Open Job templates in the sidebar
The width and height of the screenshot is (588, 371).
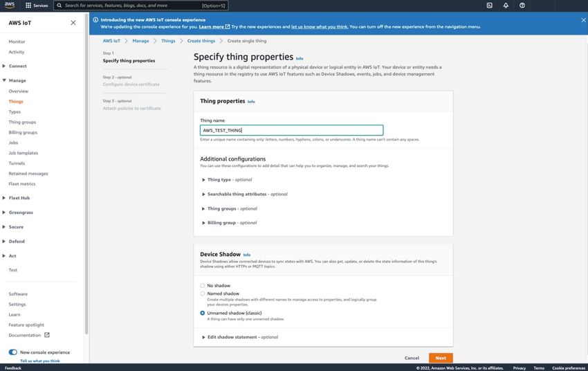coord(24,153)
